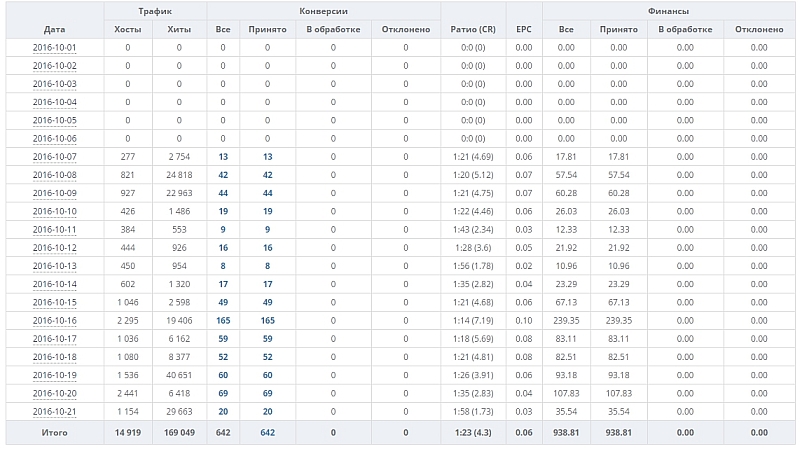800x451 pixels.
Task: Open date 2016-10-21 details
Action: (x=54, y=411)
